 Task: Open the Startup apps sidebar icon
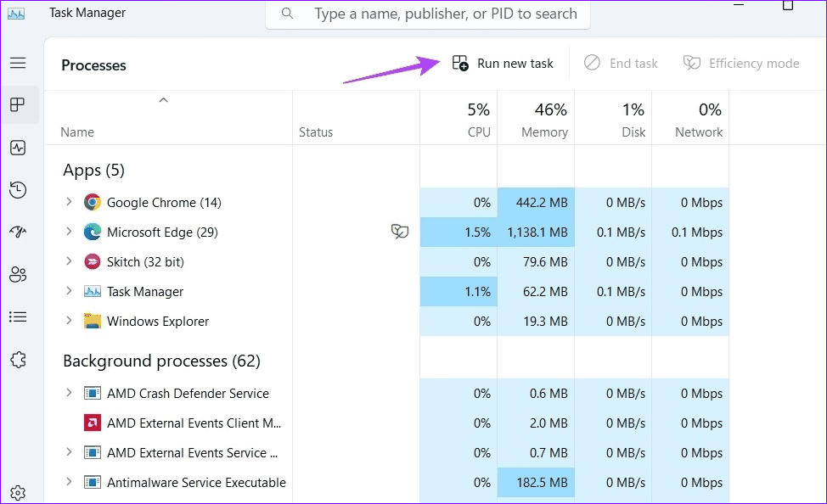coord(18,232)
